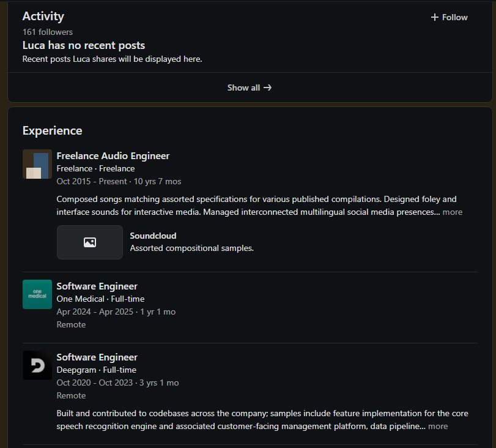Click the Experience section heading

(52, 130)
